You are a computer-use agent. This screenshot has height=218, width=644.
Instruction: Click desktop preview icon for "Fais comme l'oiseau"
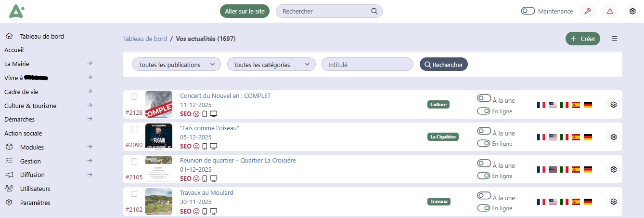pos(214,146)
